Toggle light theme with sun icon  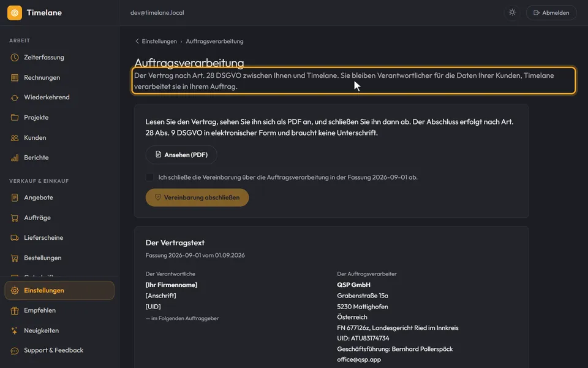[x=512, y=12]
